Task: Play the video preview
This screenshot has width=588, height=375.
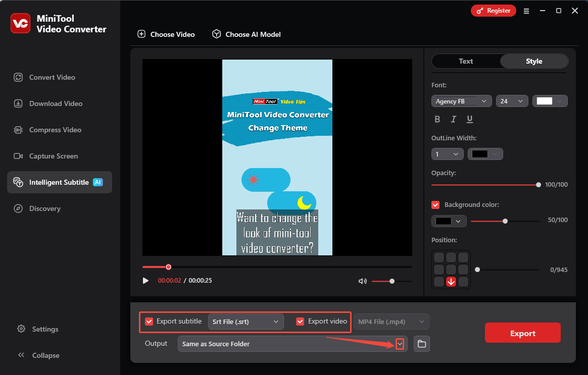Action: point(146,281)
